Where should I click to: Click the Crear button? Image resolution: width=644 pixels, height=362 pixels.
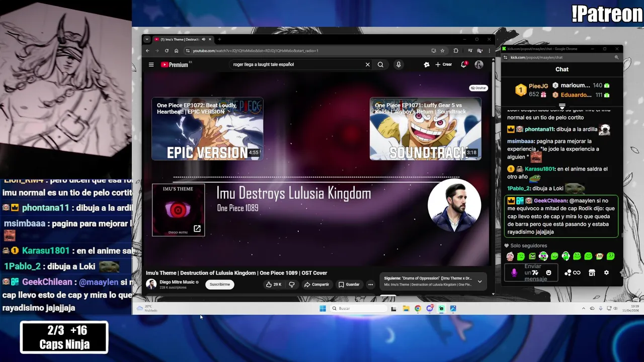point(444,64)
